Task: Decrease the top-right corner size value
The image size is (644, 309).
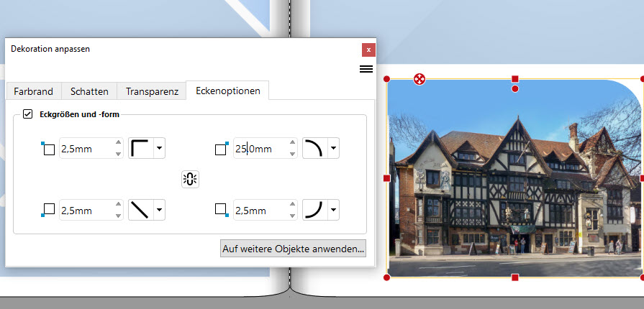Action: coord(292,154)
